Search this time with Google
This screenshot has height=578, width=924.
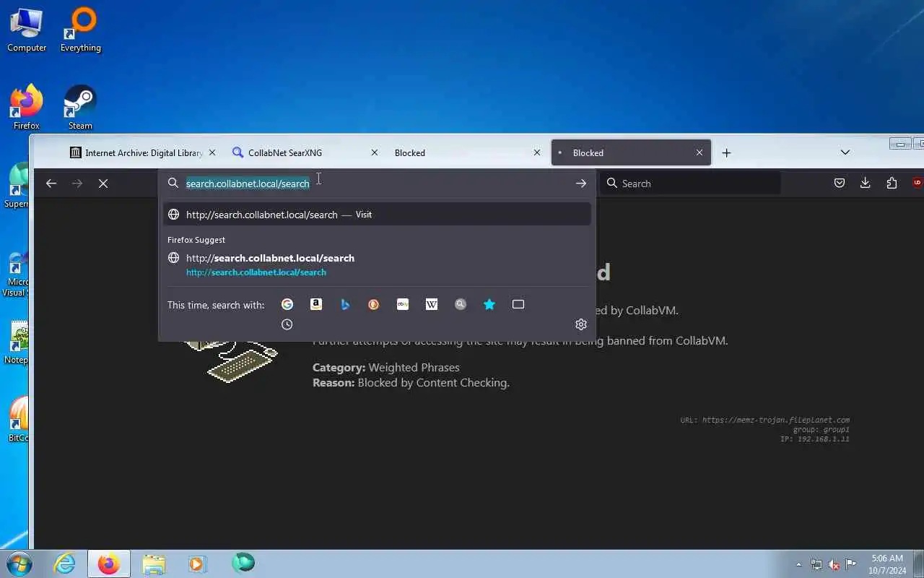click(287, 304)
